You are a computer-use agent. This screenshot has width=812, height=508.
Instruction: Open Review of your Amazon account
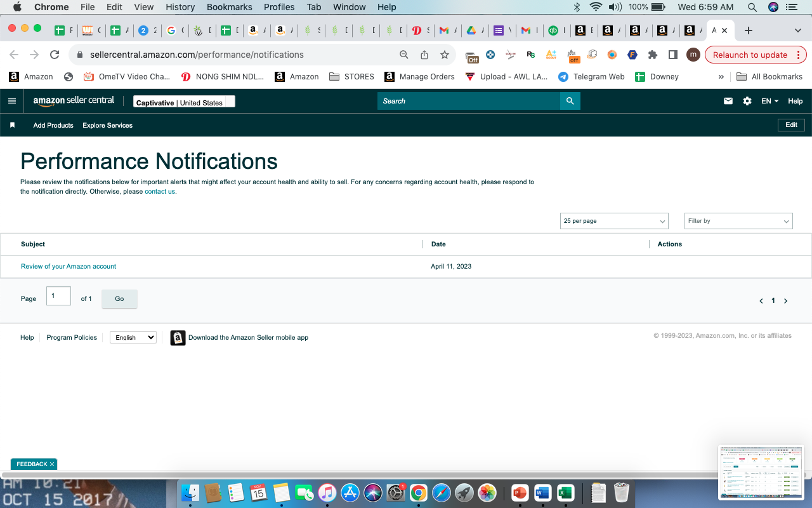69,267
